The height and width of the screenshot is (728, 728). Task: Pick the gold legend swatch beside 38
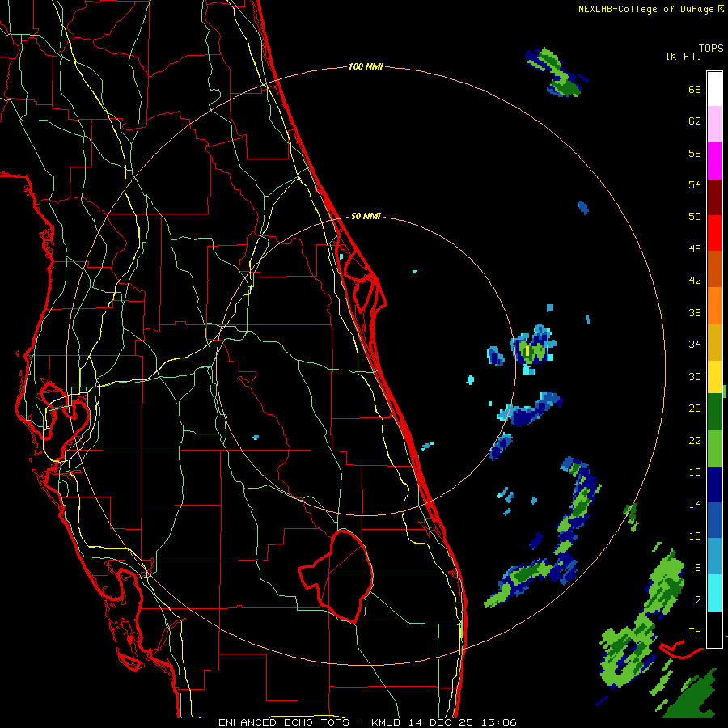pos(714,342)
